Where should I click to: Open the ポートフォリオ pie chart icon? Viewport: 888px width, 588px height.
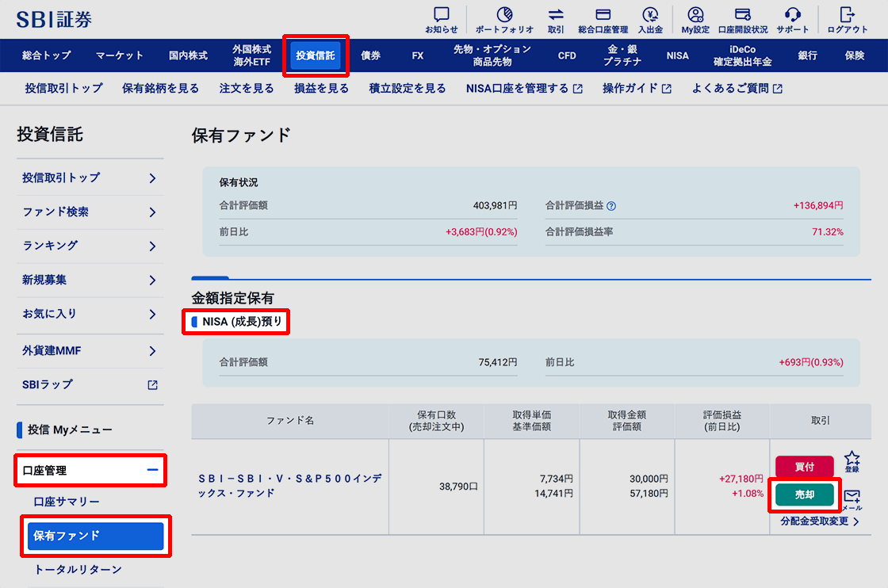tap(504, 14)
